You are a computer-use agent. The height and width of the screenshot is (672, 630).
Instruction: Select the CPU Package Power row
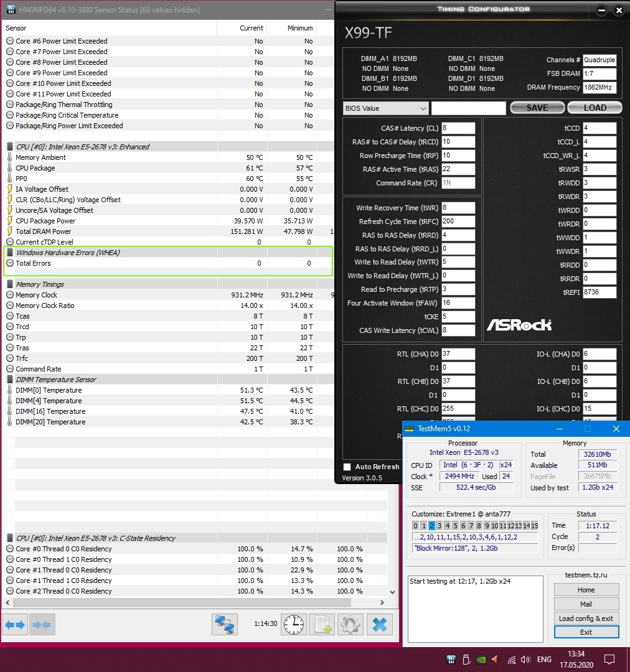[x=168, y=221]
